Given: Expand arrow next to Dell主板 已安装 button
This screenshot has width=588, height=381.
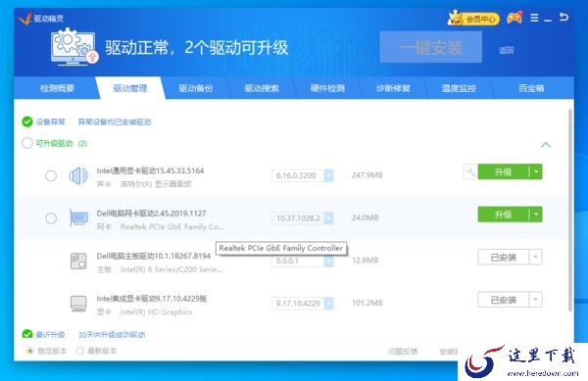Looking at the screenshot, I should coord(536,257).
